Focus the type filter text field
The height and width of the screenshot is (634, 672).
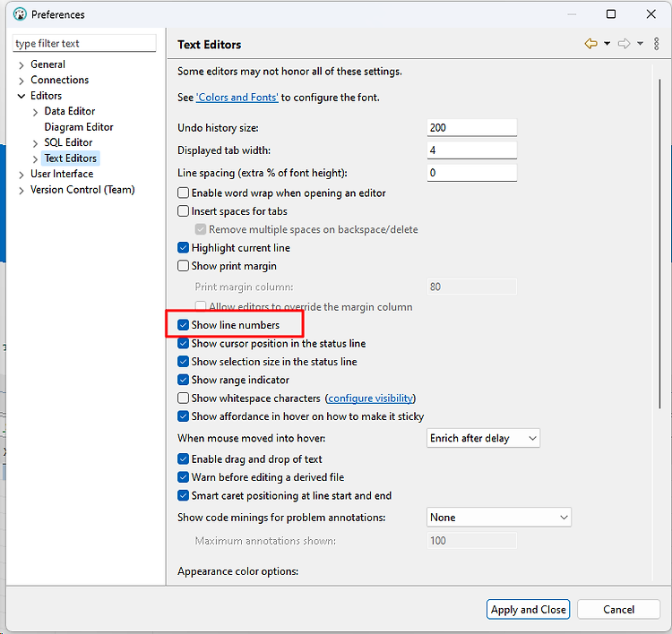point(84,43)
